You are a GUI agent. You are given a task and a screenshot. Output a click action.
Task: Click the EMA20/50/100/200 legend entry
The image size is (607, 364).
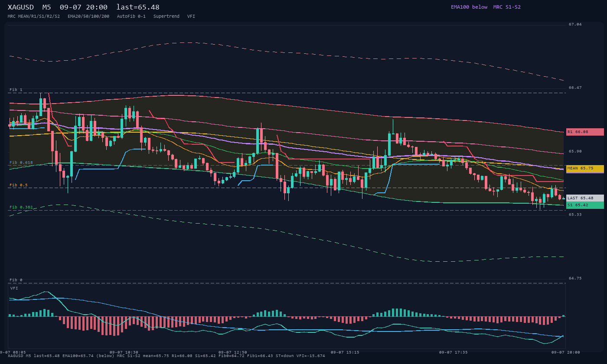point(88,16)
